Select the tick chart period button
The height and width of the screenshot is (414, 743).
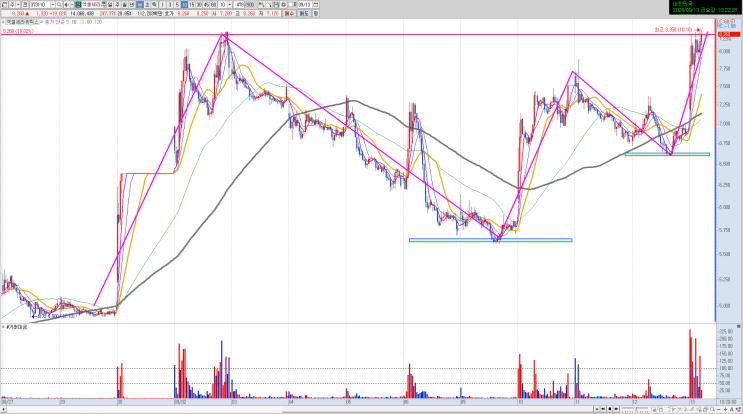click(154, 4)
